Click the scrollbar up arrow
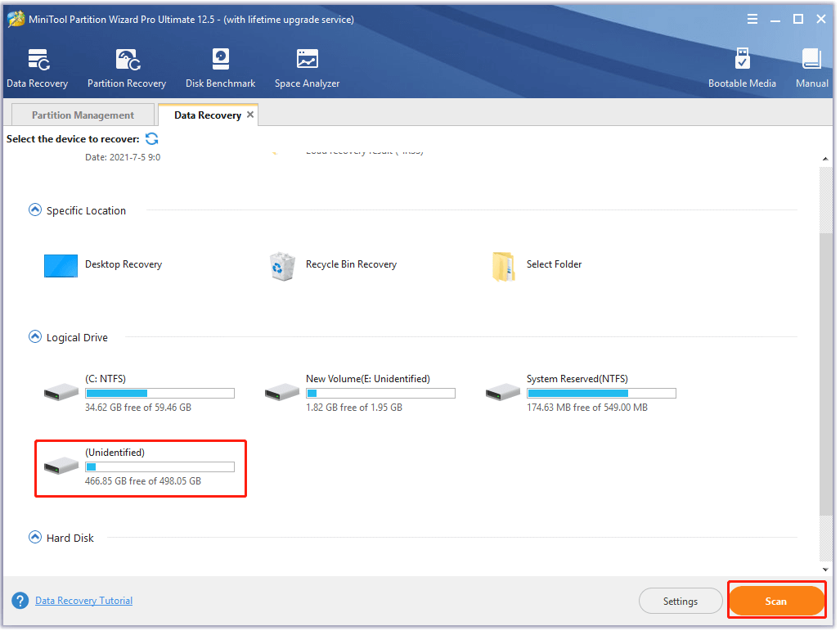The width and height of the screenshot is (840, 631). 825,159
